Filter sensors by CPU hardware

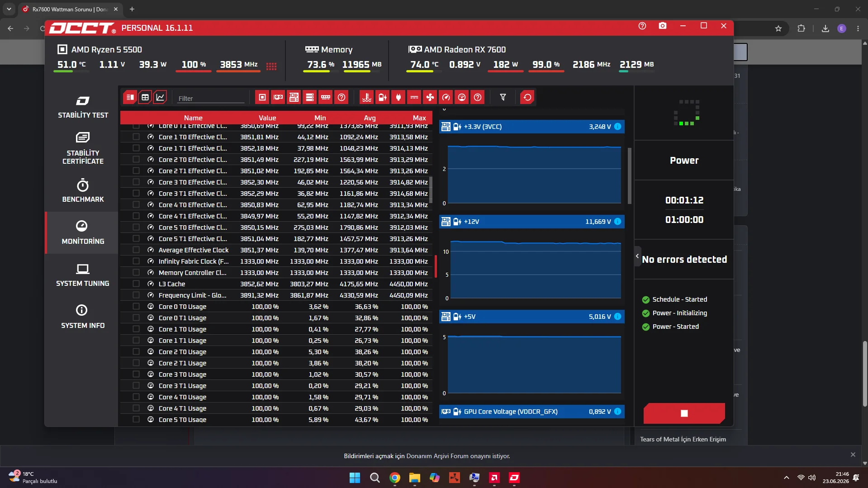[x=262, y=97]
